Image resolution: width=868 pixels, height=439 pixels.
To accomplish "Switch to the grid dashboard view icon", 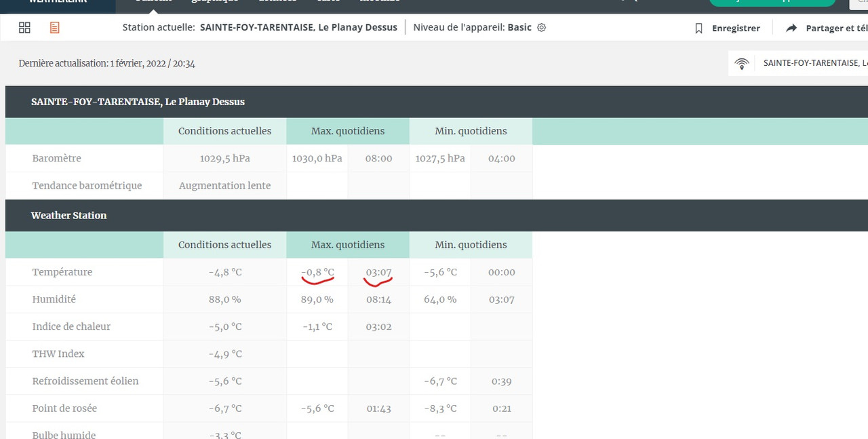I will tap(24, 28).
